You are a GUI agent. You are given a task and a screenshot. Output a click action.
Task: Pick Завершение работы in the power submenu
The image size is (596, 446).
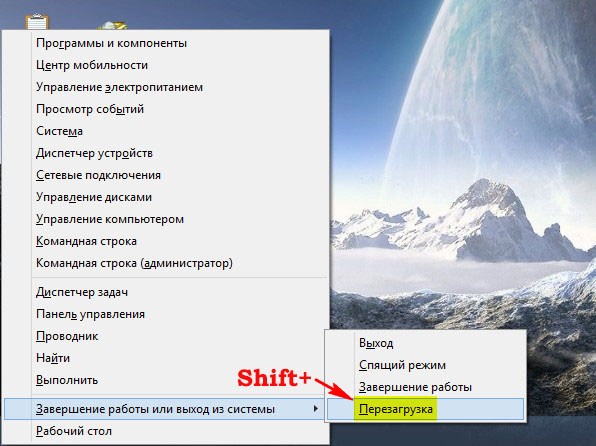(425, 387)
